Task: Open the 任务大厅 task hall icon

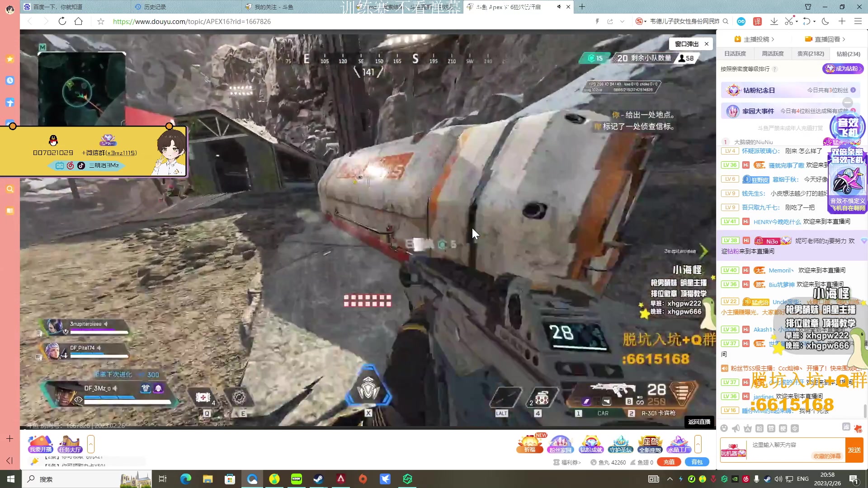Action: (70, 443)
